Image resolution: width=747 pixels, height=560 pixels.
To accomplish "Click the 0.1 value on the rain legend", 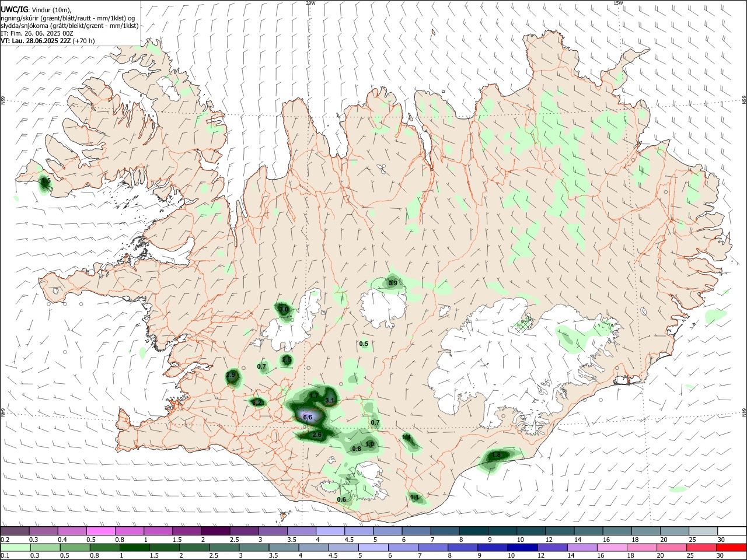I will pyautogui.click(x=5, y=555).
